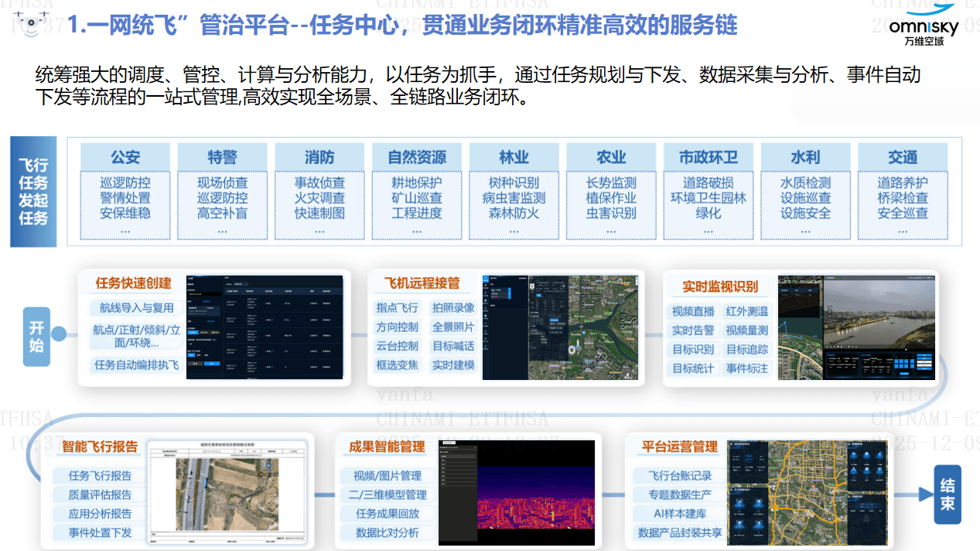The image size is (980, 551).
Task: Select the 消防 category header
Action: click(x=319, y=157)
